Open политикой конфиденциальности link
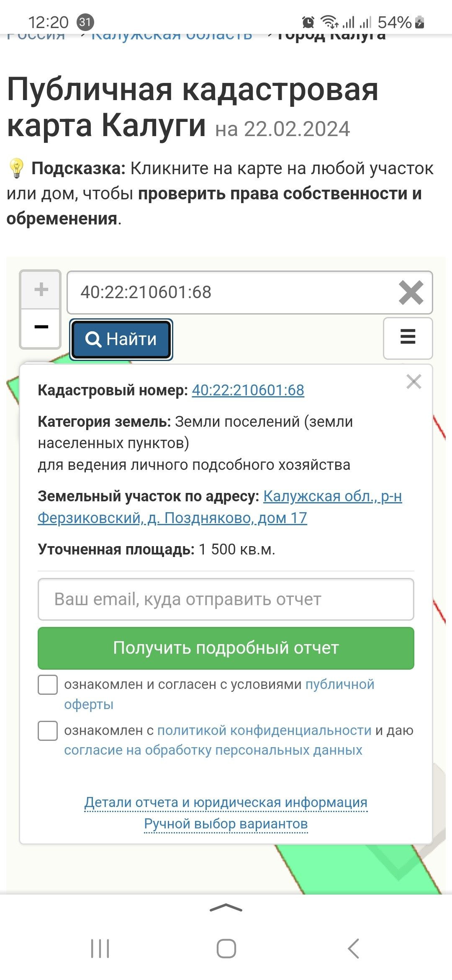This screenshot has height=980, width=452. point(264,730)
